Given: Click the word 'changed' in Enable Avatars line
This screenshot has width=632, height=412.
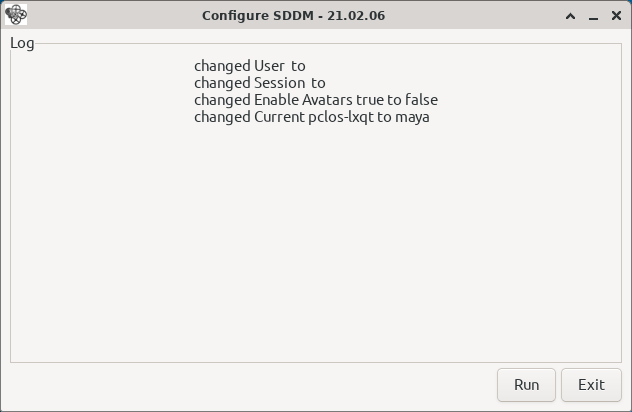Looking at the screenshot, I should [222, 100].
